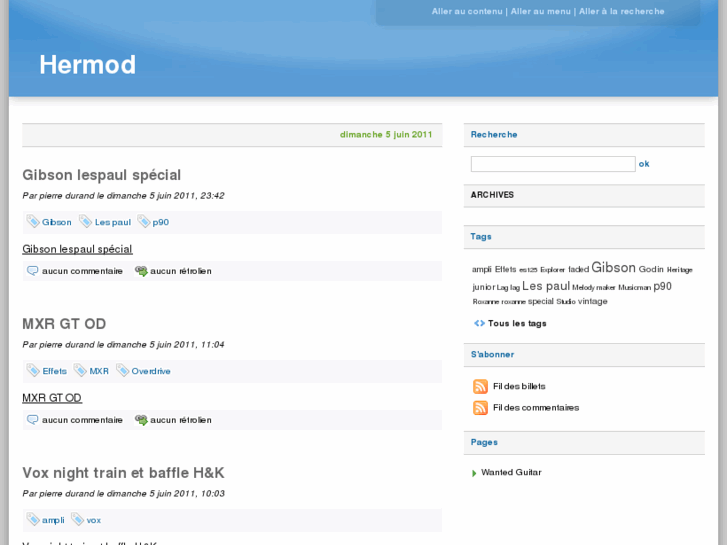Screen dimensions: 727x545
Task: Click the tag icon beside vox
Action: 77,519
